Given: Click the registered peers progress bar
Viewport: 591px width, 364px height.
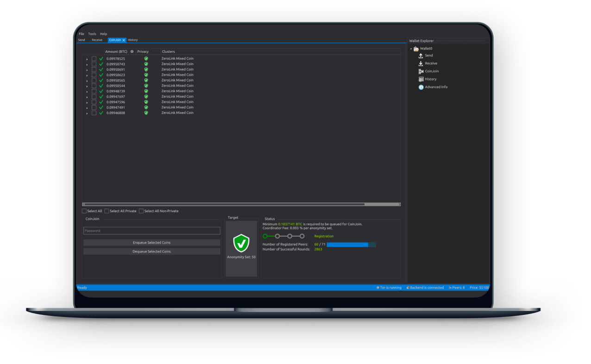Looking at the screenshot, I should pos(351,245).
